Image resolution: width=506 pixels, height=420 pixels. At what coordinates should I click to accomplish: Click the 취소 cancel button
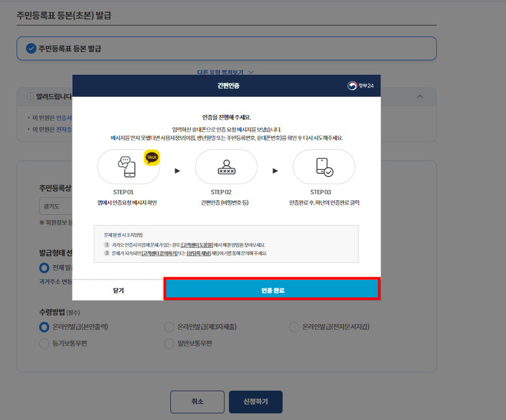[197, 402]
